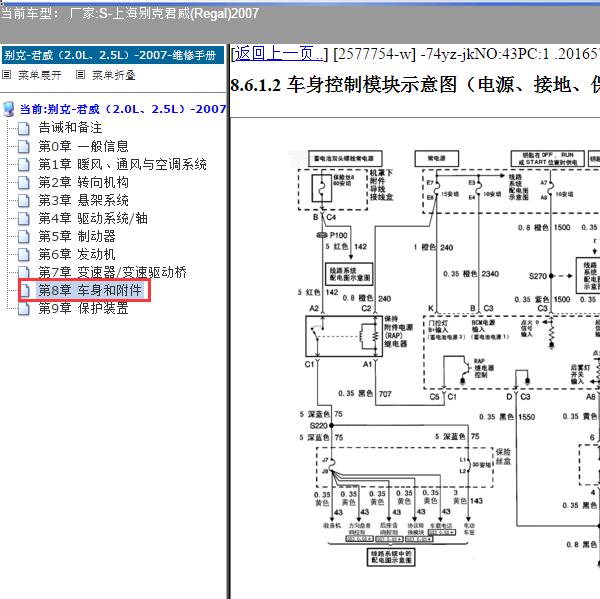
Task: Click the 蓄电池双头螺栓常电源 box
Action: 345,158
